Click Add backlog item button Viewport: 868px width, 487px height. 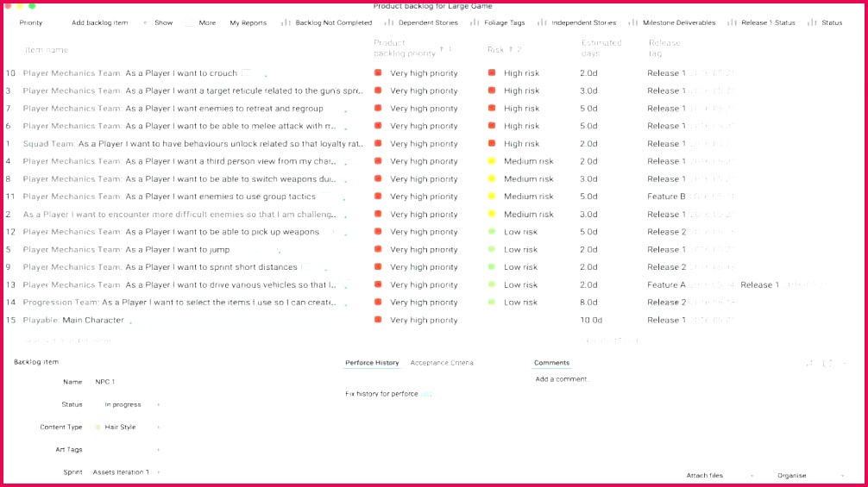[x=99, y=22]
